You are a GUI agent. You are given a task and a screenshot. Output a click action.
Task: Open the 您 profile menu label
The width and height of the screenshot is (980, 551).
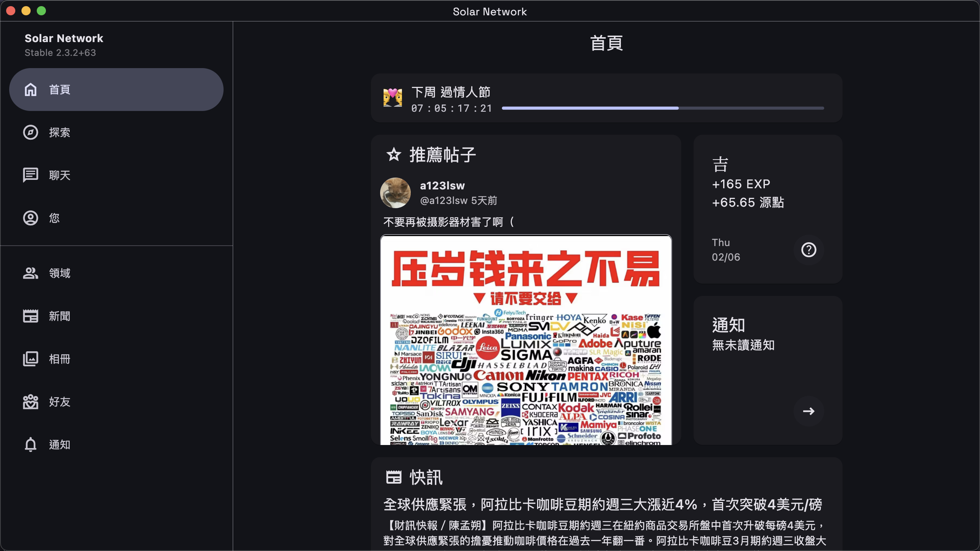pos(54,218)
